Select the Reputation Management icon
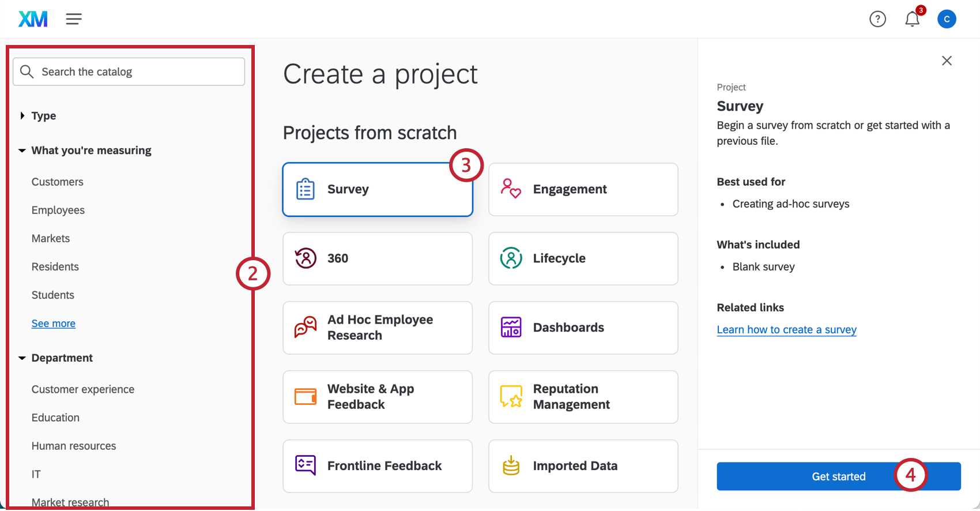Image resolution: width=980 pixels, height=511 pixels. point(511,397)
